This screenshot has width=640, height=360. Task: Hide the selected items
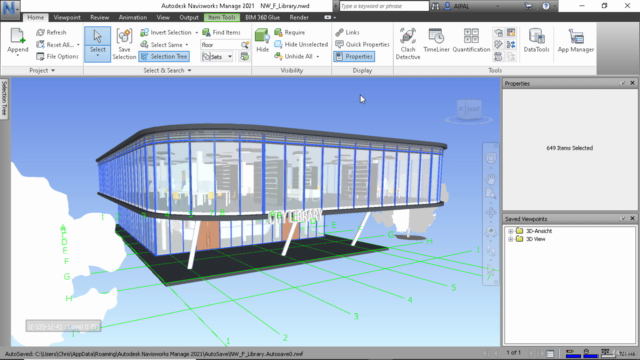(x=262, y=40)
